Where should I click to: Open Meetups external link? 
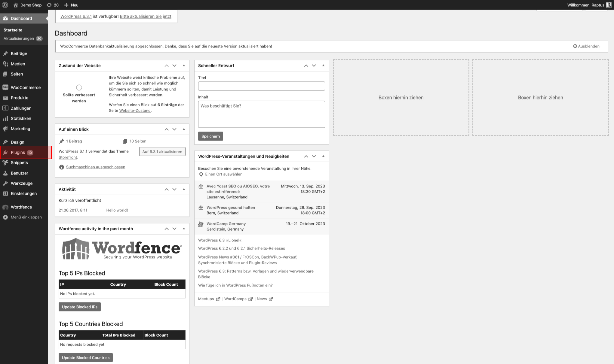(x=209, y=299)
